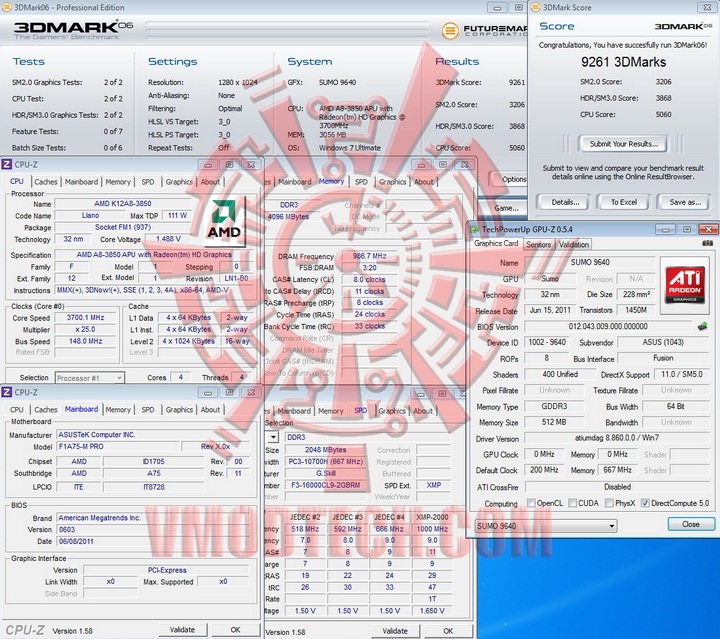Switch to the Sensors tab in GPU-Z

(539, 245)
